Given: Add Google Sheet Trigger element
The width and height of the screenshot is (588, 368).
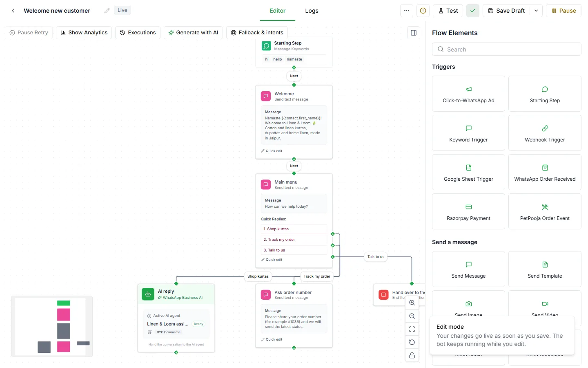Looking at the screenshot, I should pyautogui.click(x=468, y=172).
